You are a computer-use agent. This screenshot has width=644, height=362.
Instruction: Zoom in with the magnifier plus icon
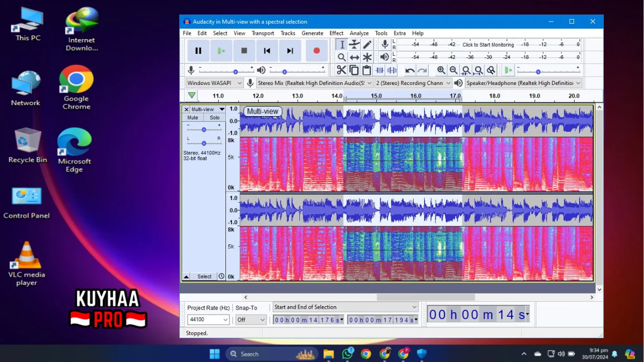click(x=441, y=70)
